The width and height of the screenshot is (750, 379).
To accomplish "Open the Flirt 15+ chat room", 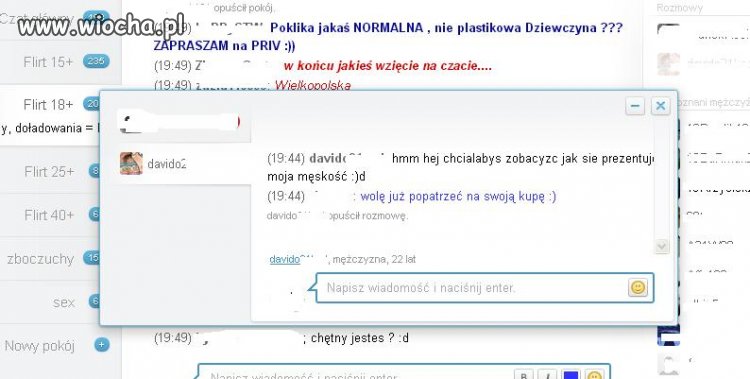I will coord(48,62).
